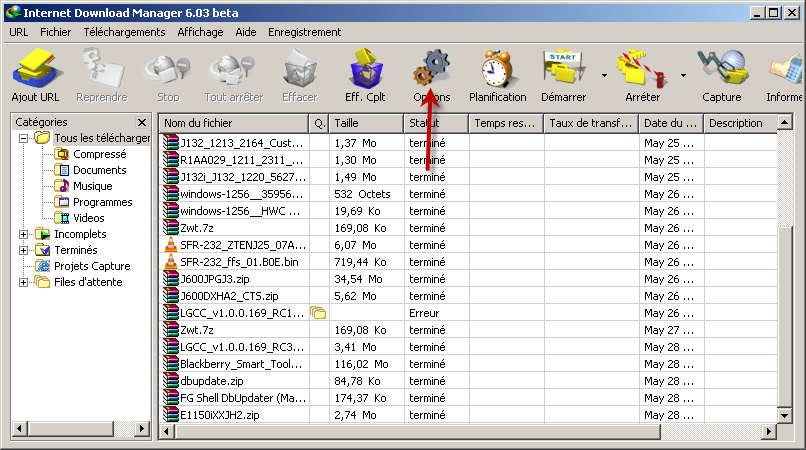
Task: Click the Stop toolbar icon
Action: point(168,69)
